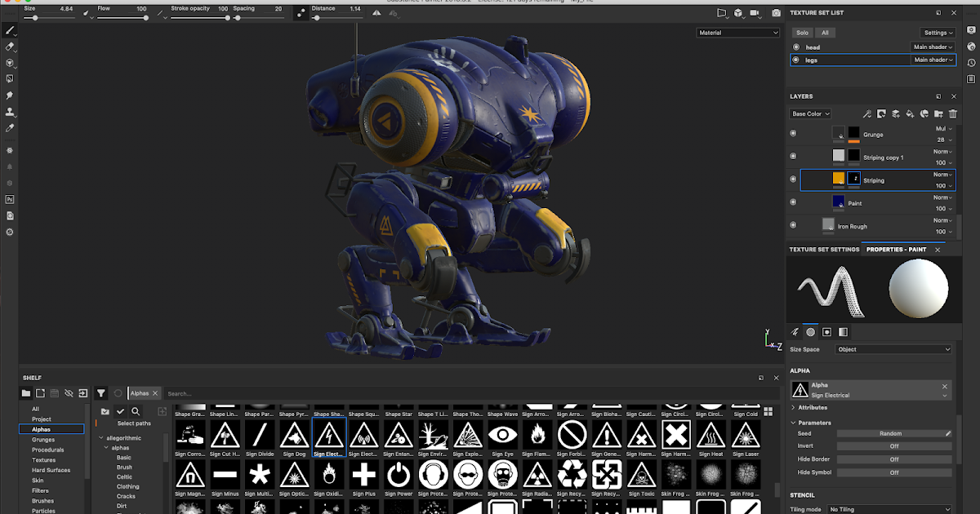Select the Clone stamp tool

click(11, 112)
